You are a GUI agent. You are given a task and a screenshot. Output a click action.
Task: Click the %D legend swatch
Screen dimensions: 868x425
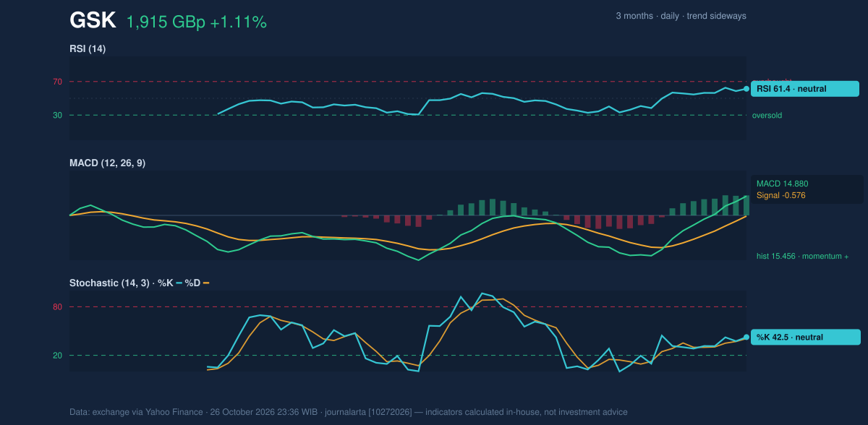206,283
